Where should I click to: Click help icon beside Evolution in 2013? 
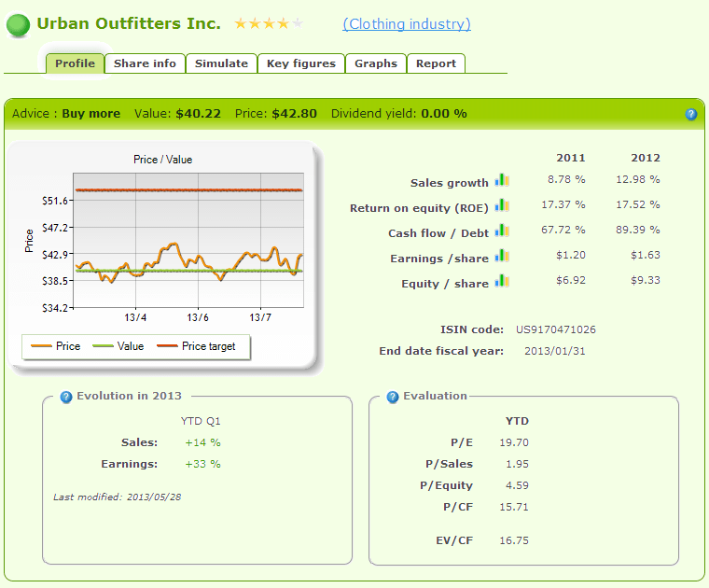66,397
